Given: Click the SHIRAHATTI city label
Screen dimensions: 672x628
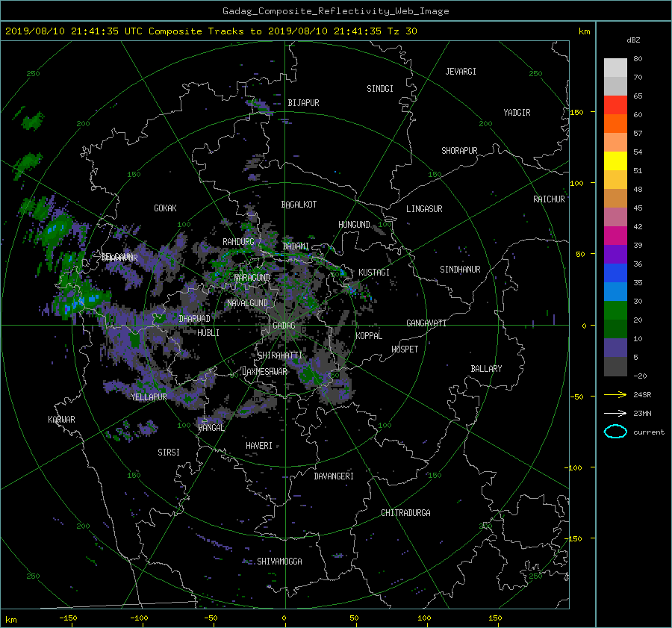Looking at the screenshot, I should (280, 355).
